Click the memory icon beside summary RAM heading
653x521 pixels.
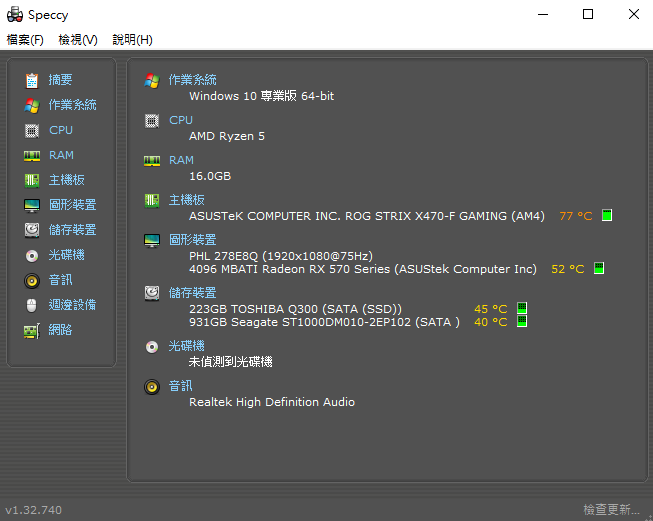[x=152, y=161]
